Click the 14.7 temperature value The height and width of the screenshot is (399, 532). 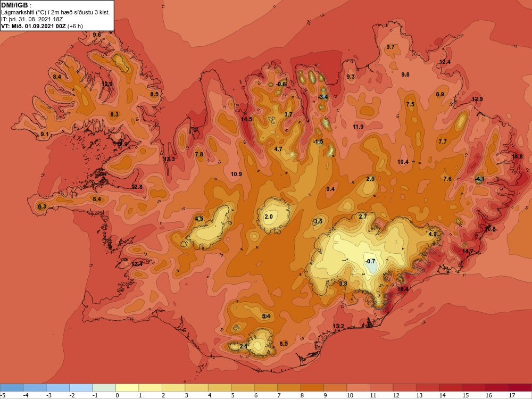point(467,251)
